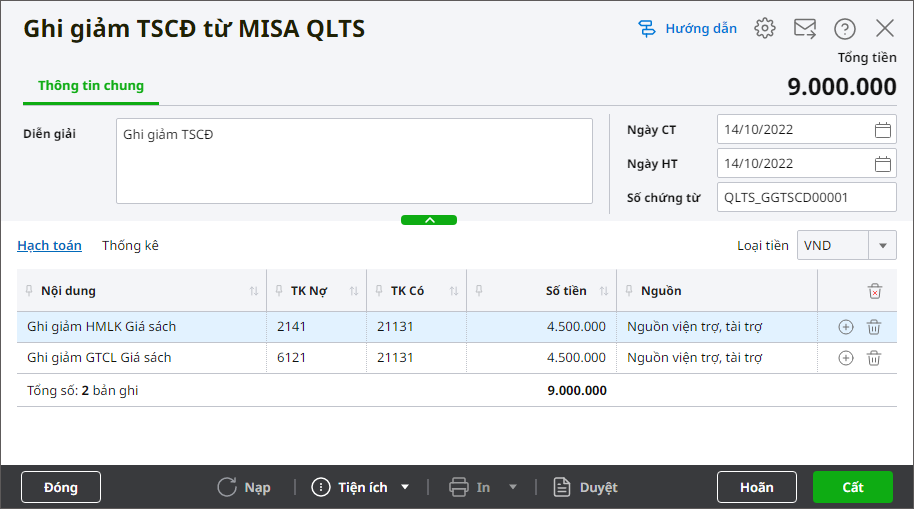Click the mail feedback envelope icon

pos(805,28)
